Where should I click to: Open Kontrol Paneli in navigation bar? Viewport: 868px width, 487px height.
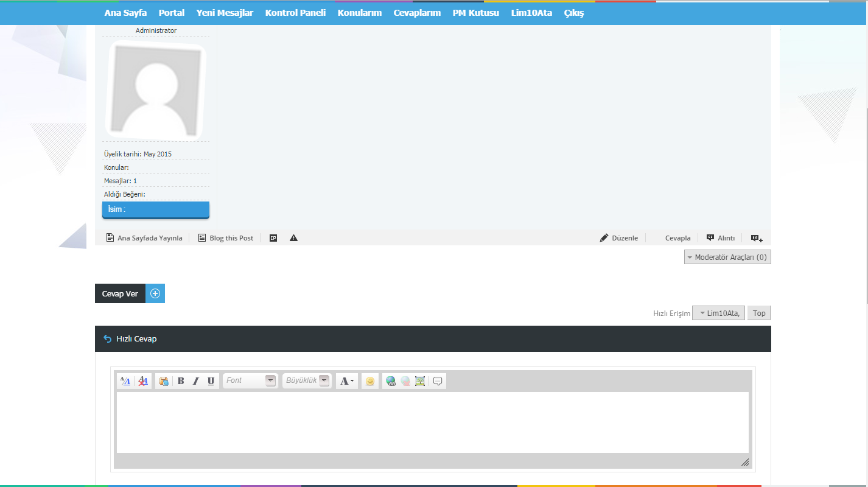295,13
